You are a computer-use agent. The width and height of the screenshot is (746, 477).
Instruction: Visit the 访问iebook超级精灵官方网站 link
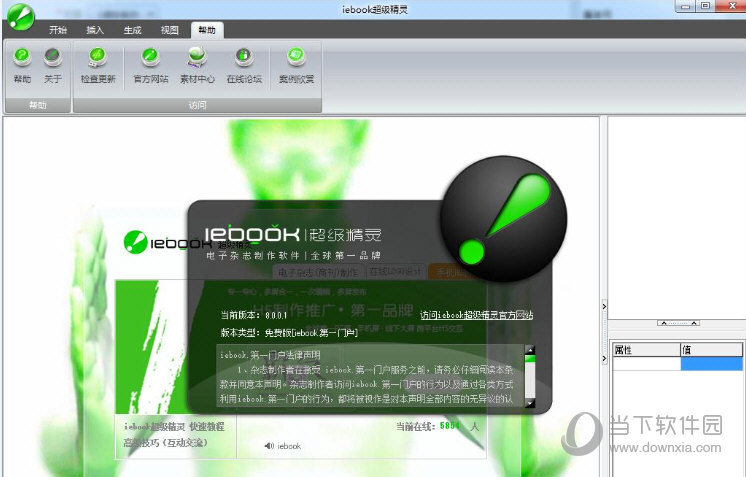(476, 315)
